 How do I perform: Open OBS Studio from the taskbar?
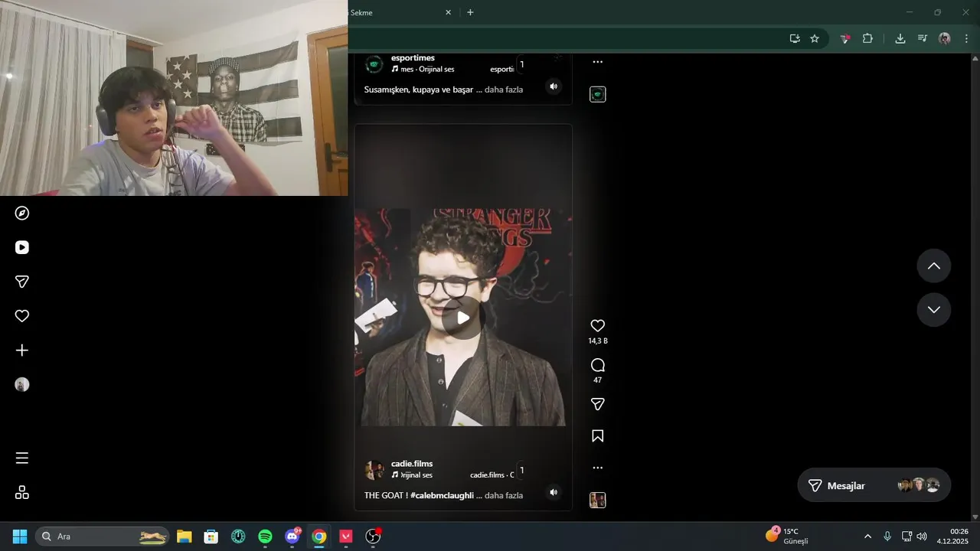373,536
